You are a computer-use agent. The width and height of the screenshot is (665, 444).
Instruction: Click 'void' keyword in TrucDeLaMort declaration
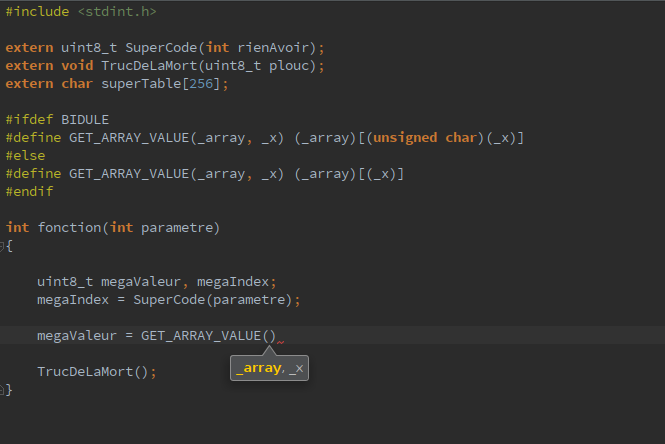tap(77, 66)
